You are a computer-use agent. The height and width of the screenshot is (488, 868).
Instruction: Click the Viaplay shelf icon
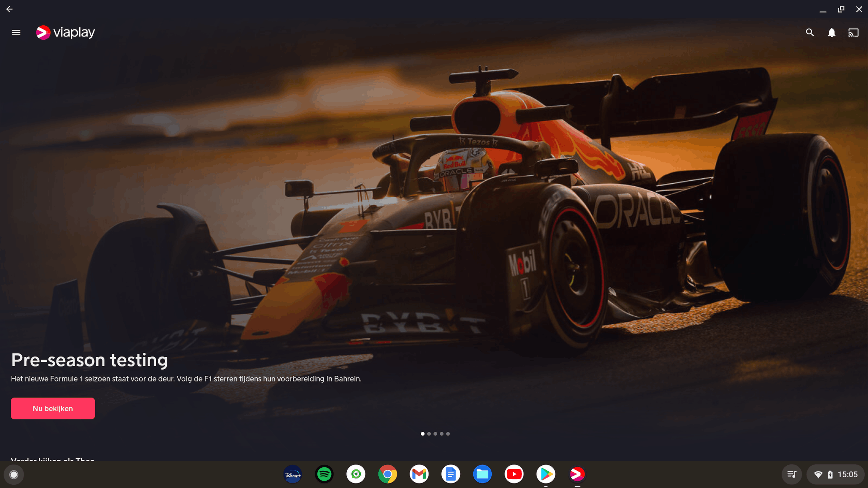click(578, 474)
